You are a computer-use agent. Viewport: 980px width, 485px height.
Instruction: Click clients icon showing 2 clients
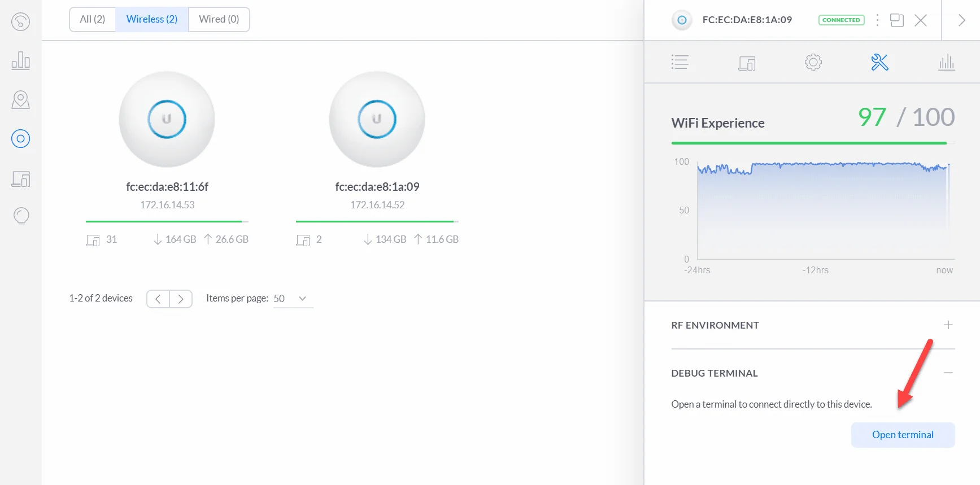[303, 240]
